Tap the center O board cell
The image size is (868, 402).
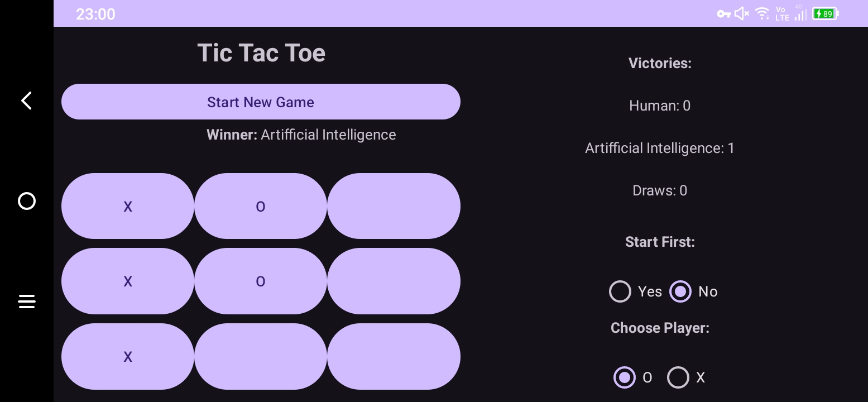[x=261, y=281]
